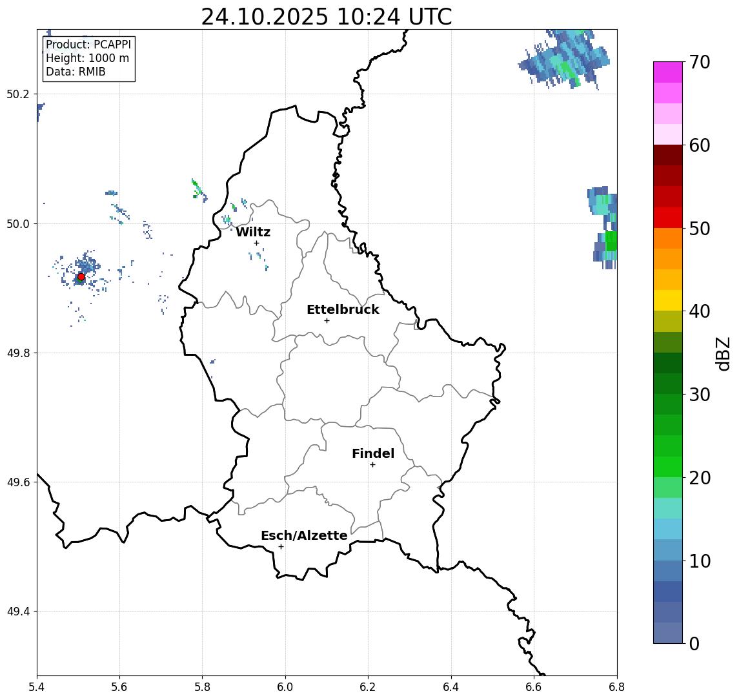739x700 pixels.
Task: Click the Findel station label
Action: tap(373, 453)
